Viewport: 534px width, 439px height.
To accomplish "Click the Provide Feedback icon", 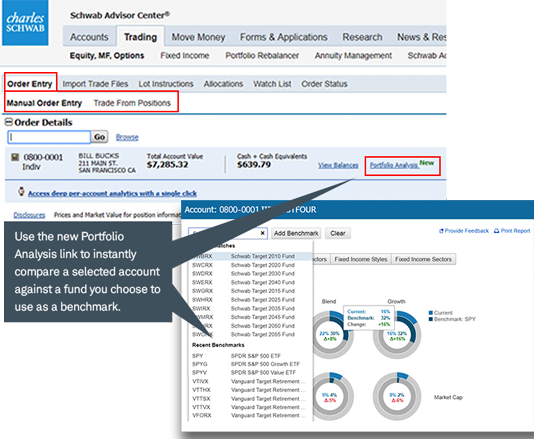I will 441,231.
